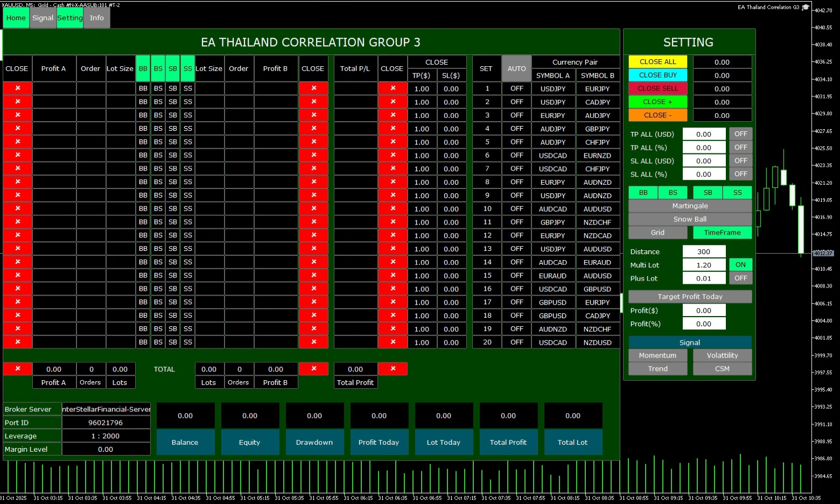The height and width of the screenshot is (504, 840).
Task: Turn on the OFF toggle for set 1
Action: pos(516,88)
